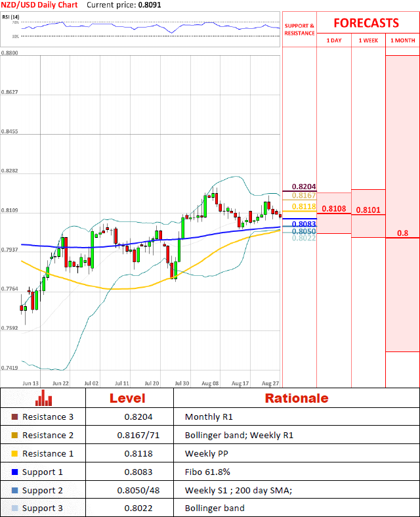Click the red bar chart icon in table header

pos(44,398)
